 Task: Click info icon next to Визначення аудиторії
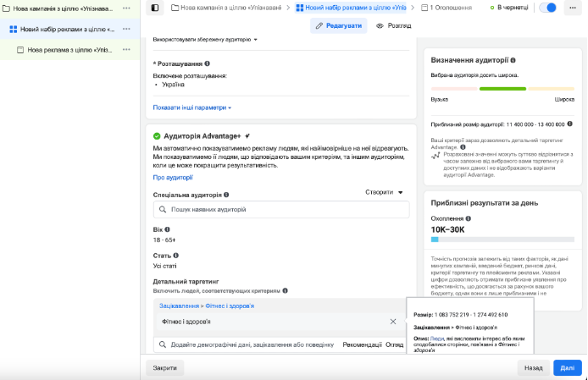pyautogui.click(x=513, y=61)
